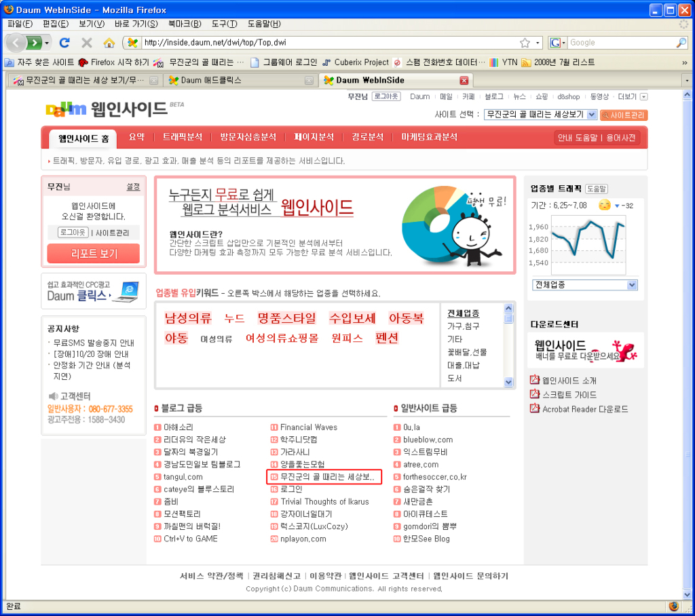Open the 2008년 7월 리스트 feed bookmark
This screenshot has width=695, height=616.
pos(558,62)
